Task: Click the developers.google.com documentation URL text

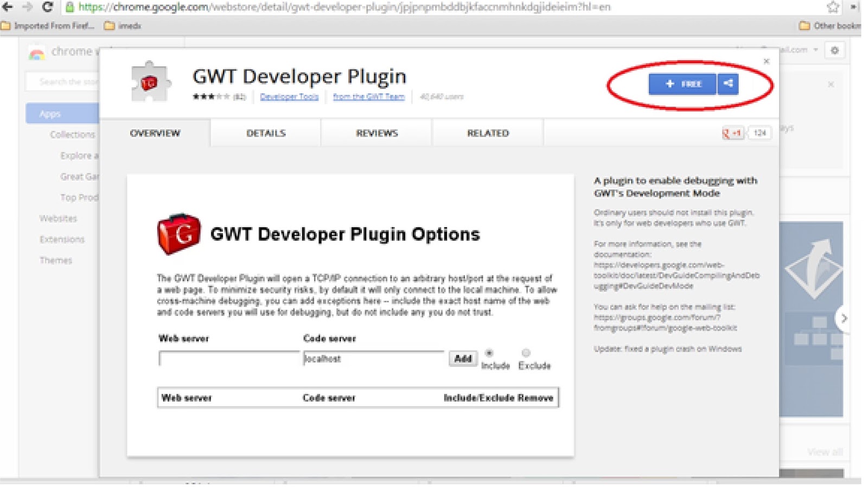Action: 676,276
